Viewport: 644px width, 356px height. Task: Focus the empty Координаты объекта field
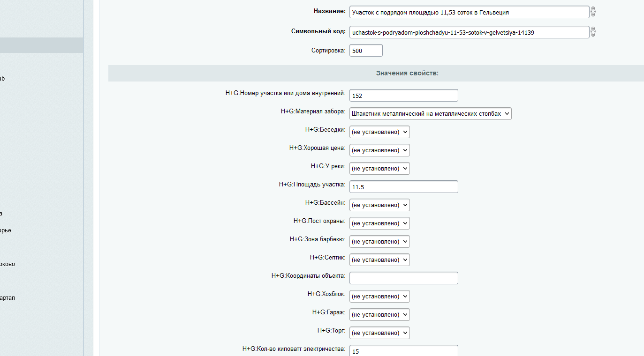[x=403, y=278]
